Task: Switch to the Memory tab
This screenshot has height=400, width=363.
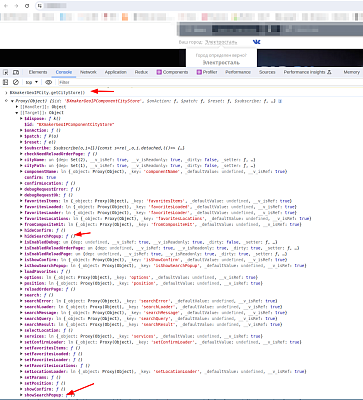Action: point(351,72)
